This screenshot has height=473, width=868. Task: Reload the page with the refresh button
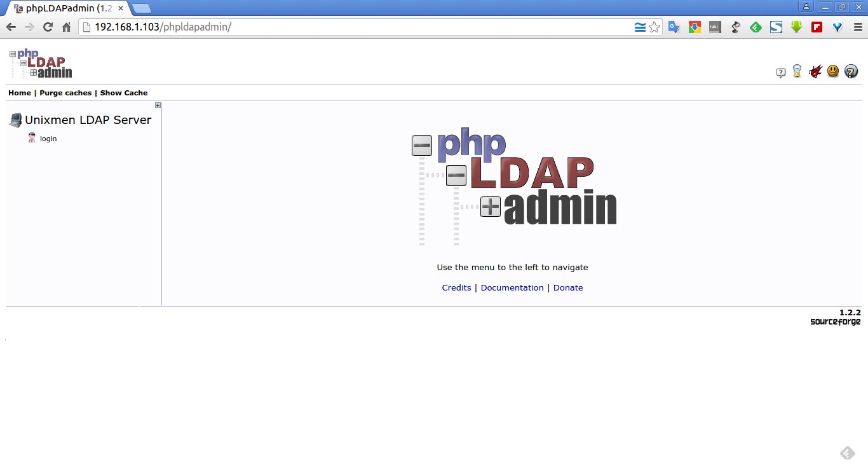pos(48,27)
